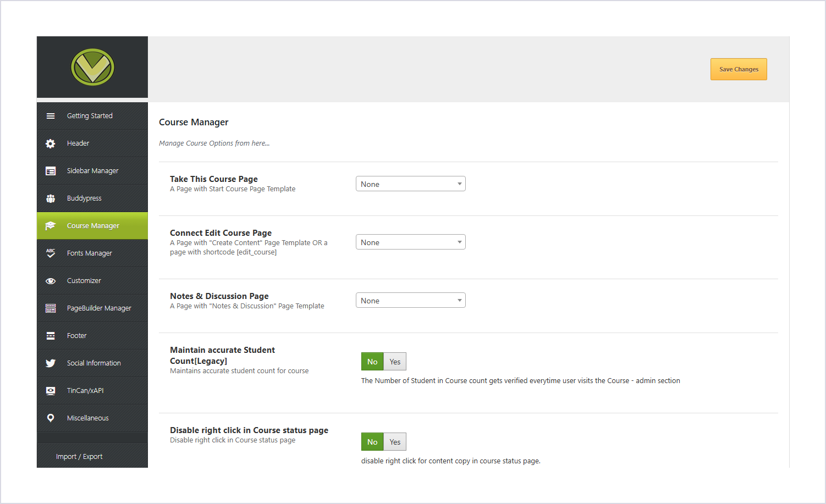Open the Header settings label
Viewport: 826px width, 504px height.
pos(78,143)
